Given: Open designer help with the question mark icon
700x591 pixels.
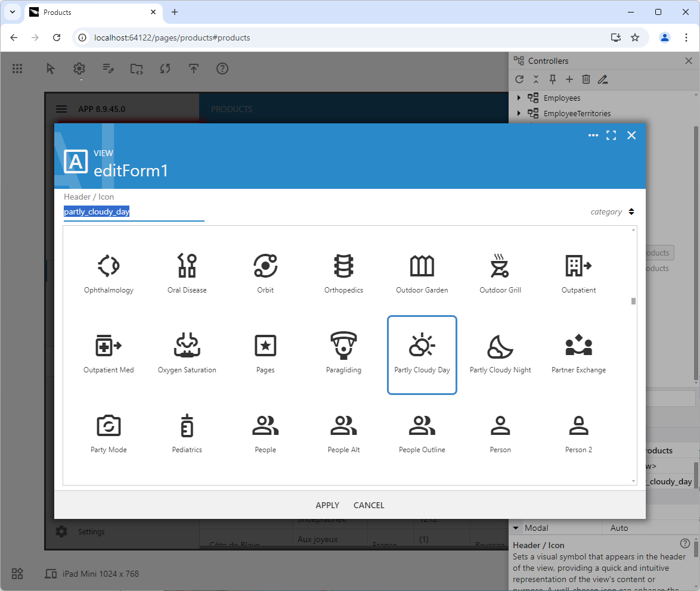Looking at the screenshot, I should [222, 69].
